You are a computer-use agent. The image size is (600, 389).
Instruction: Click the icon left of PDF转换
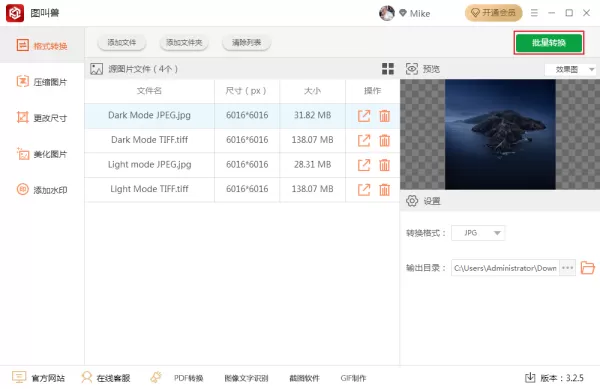156,378
